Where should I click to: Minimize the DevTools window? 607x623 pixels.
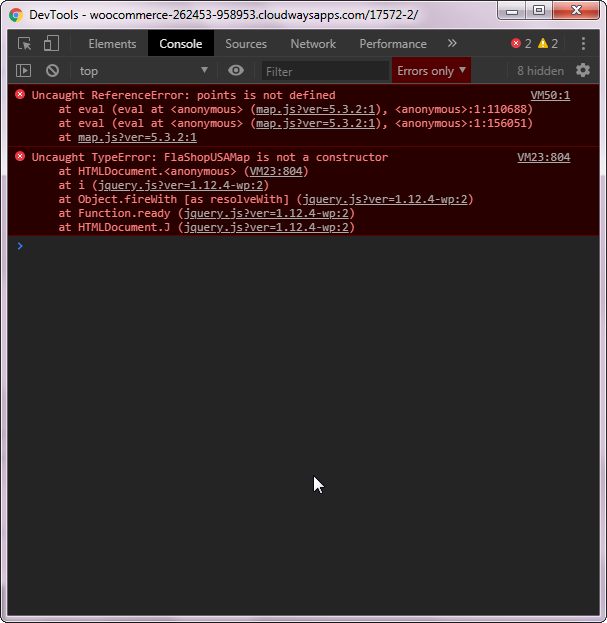coord(512,10)
